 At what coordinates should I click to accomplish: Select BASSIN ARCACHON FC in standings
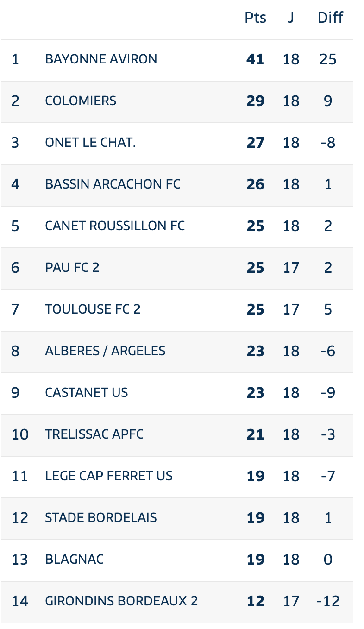click(x=113, y=184)
